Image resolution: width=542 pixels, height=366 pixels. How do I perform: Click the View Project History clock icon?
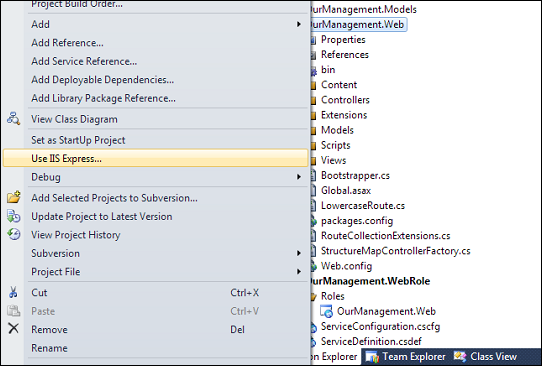pyautogui.click(x=13, y=234)
